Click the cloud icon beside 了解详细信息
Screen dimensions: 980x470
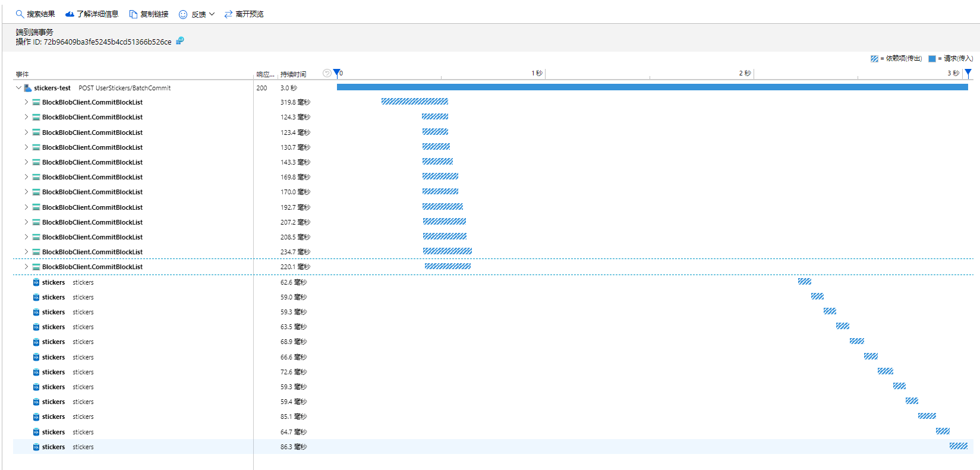[70, 14]
